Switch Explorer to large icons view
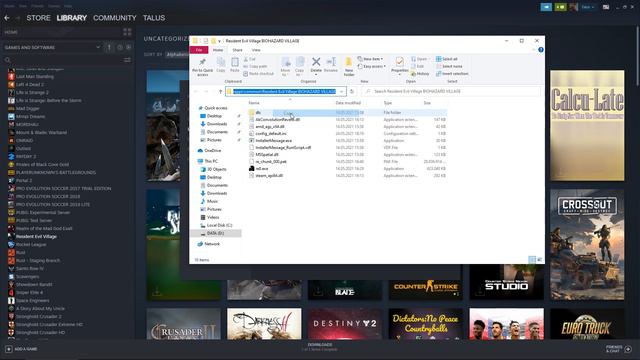This screenshot has width=640, height=360. 540,260
